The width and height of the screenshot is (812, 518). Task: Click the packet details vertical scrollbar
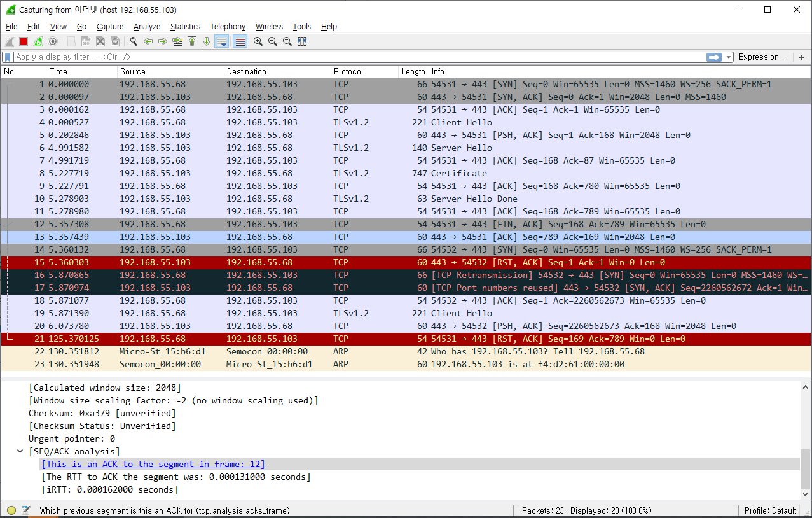(x=805, y=440)
